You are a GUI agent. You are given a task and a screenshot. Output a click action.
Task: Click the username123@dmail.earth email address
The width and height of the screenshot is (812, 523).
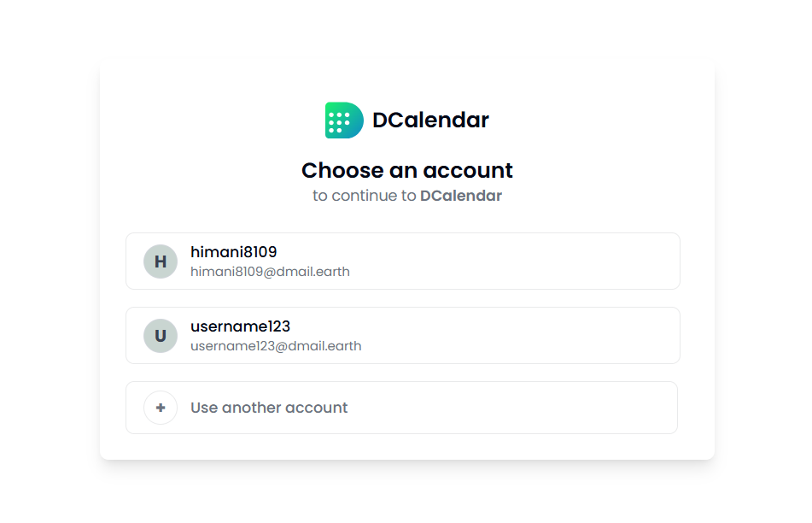tap(276, 346)
